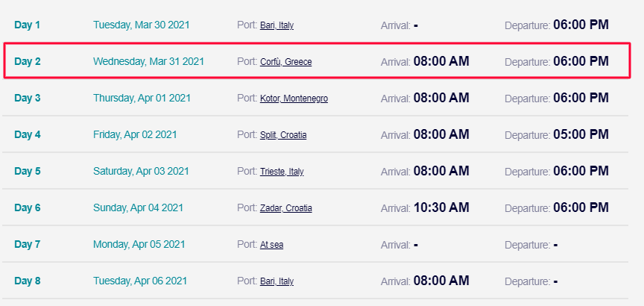Select the highlighted Day 2 label
The width and height of the screenshot is (644, 306).
(28, 62)
